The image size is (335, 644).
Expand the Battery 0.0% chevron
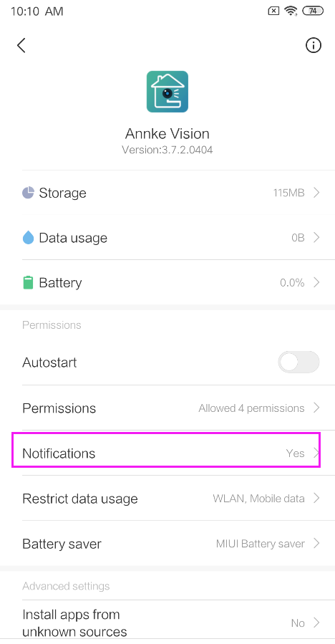tap(316, 282)
